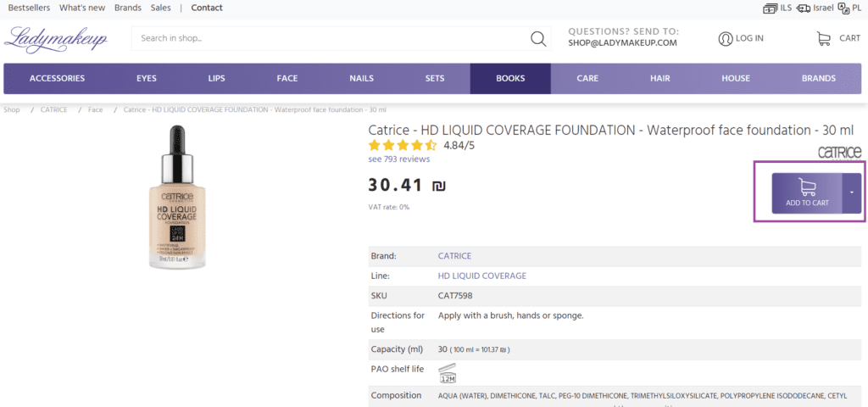Click 'Apply with a brush, hands or sponge.'

coord(511,315)
